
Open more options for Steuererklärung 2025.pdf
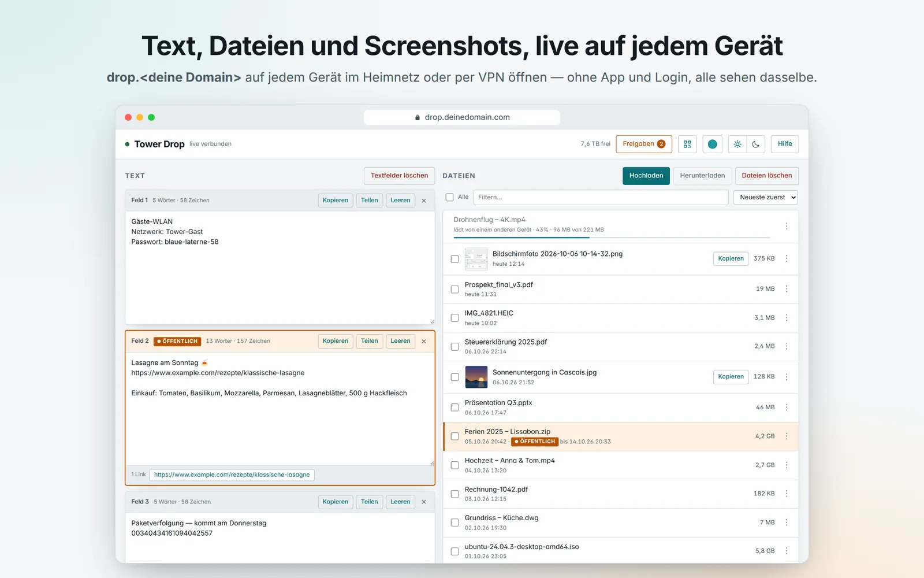pos(787,346)
